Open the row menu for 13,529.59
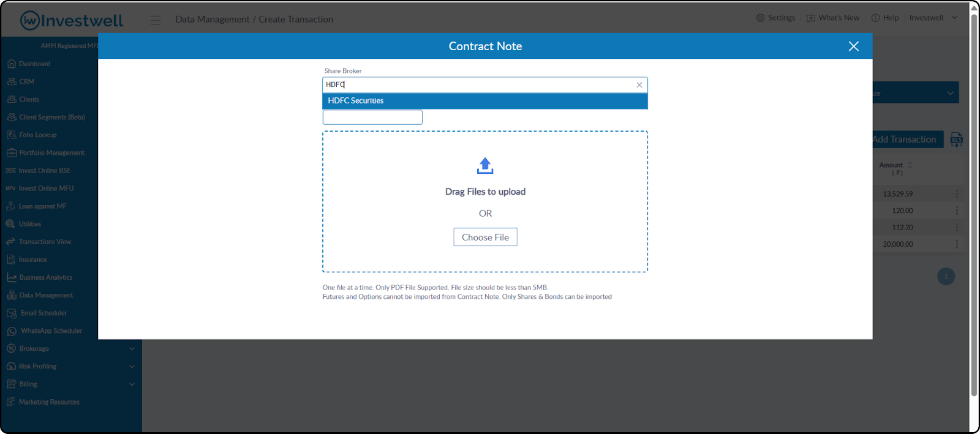Viewport: 980px width, 434px height. (957, 193)
